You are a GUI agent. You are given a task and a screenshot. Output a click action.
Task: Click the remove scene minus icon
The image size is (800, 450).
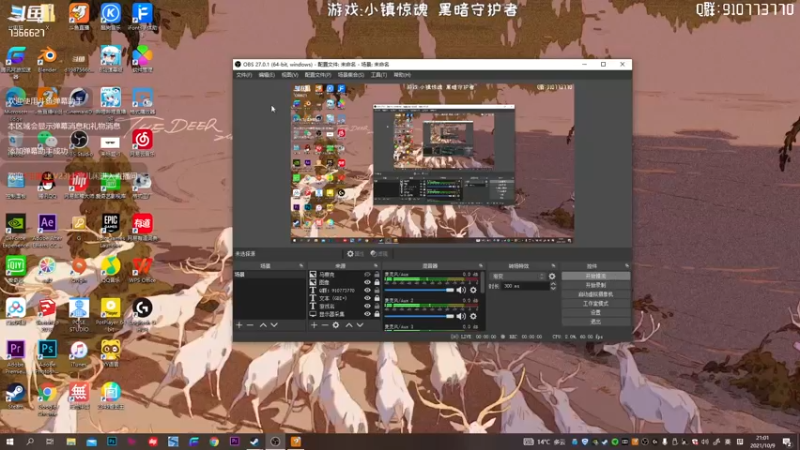250,325
